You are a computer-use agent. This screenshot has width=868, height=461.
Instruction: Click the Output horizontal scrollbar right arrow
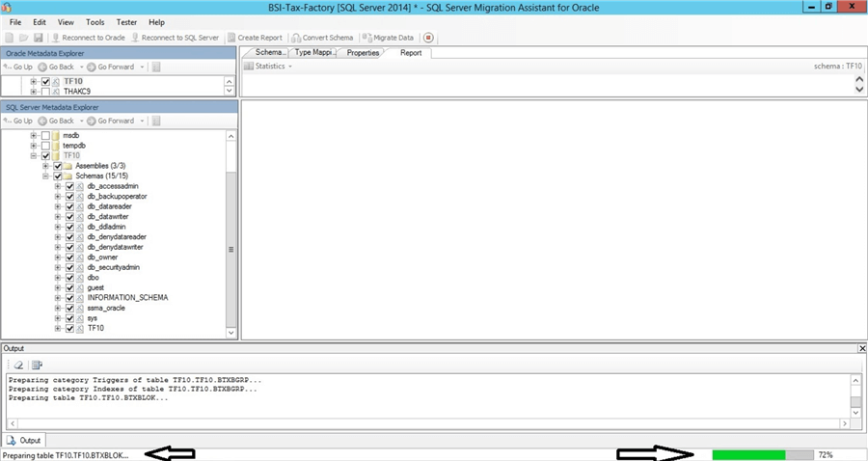point(845,423)
